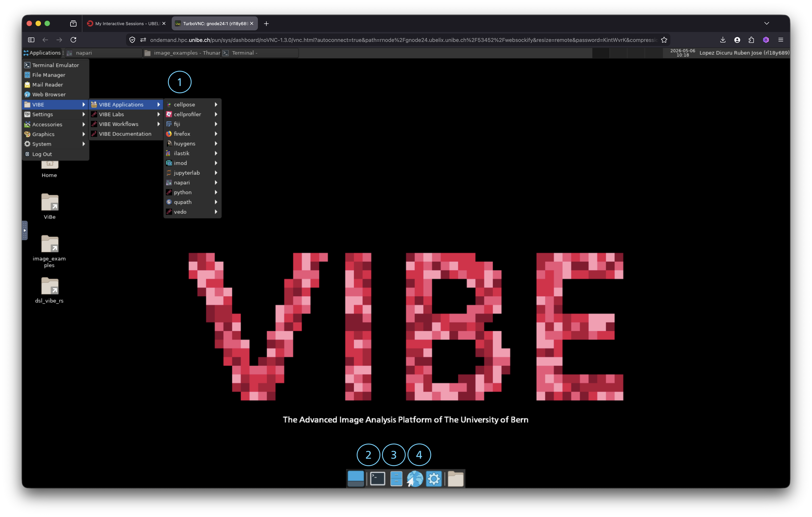Launch terminal from the bottom dock
This screenshot has width=812, height=517.
click(378, 479)
